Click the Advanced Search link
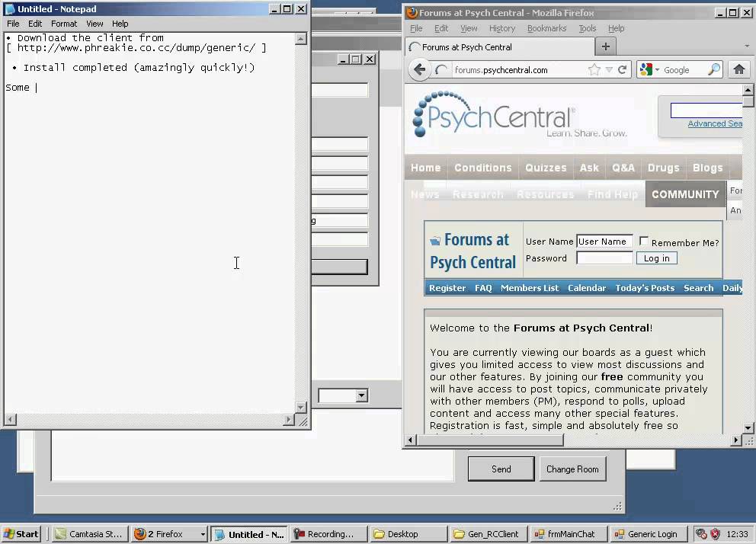Screen dimensions: 756x544 click(715, 123)
